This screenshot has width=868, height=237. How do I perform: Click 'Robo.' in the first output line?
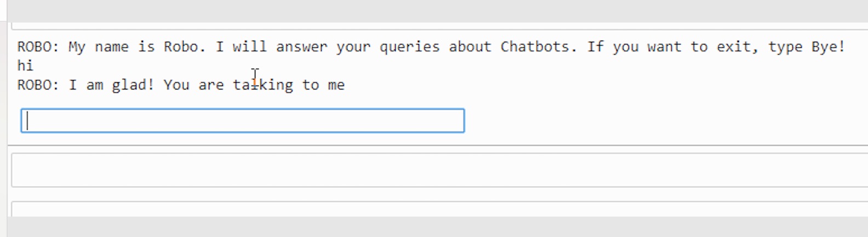(x=185, y=47)
